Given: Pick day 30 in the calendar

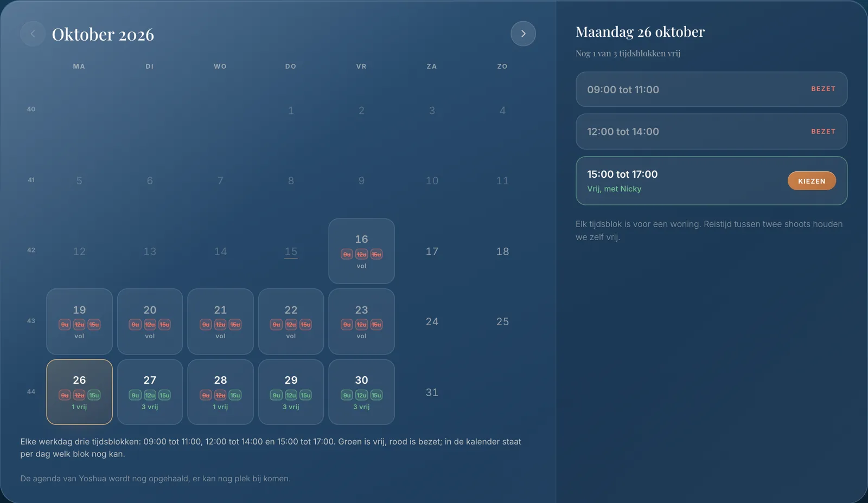Looking at the screenshot, I should tap(361, 392).
